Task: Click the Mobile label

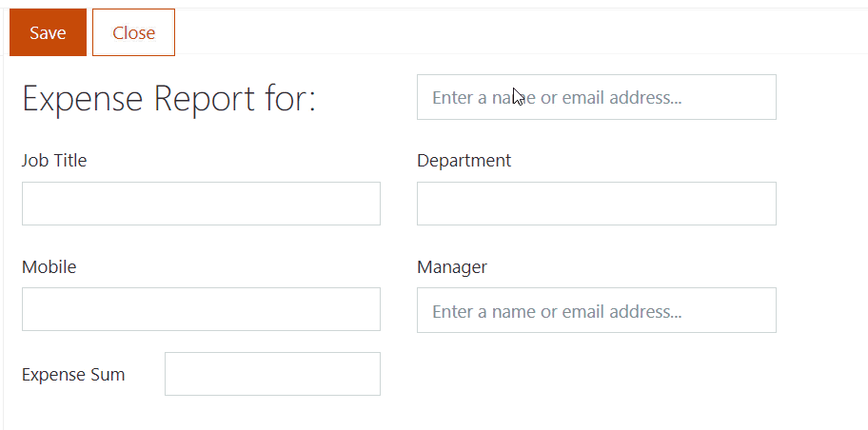Action: coord(49,267)
